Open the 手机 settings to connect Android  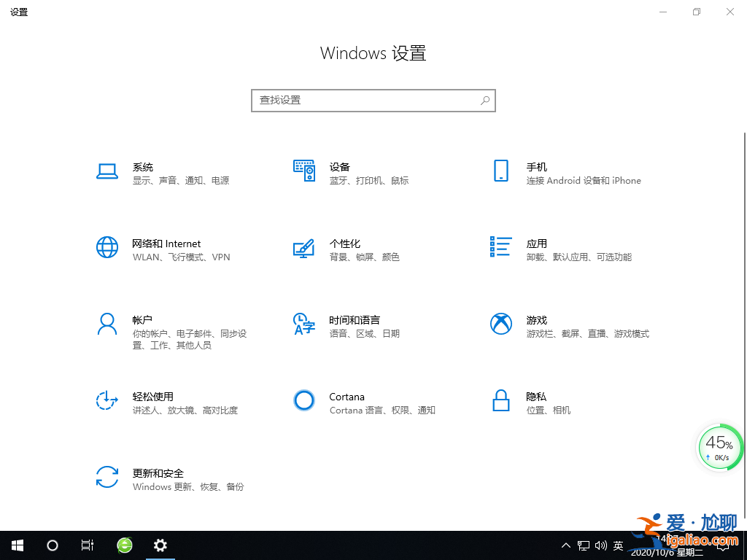point(537,173)
